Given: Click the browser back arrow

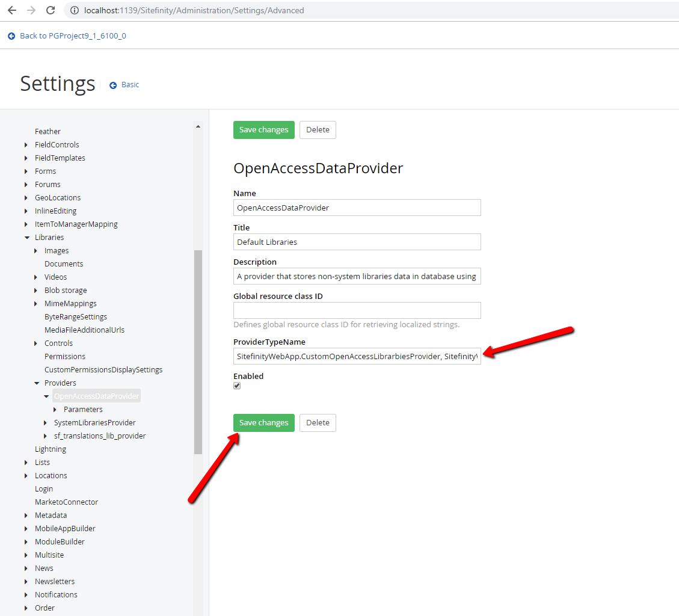Looking at the screenshot, I should tap(12, 10).
